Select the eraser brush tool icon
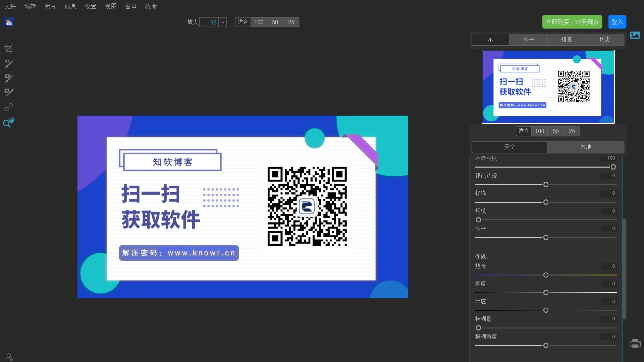The width and height of the screenshot is (644, 362). click(9, 93)
